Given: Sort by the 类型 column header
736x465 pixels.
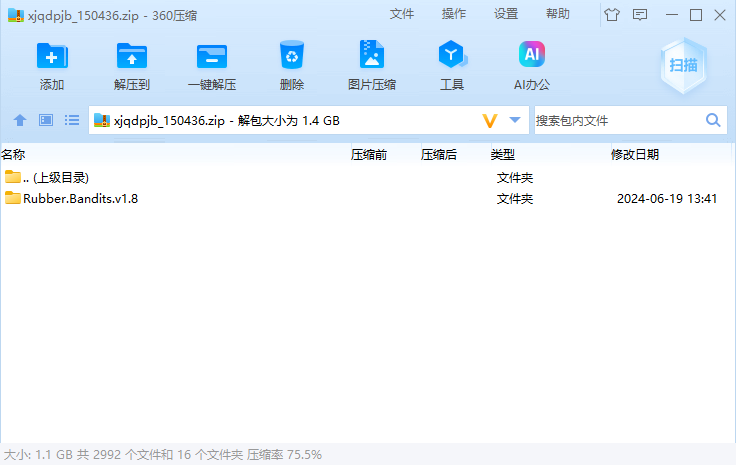Looking at the screenshot, I should (x=503, y=154).
